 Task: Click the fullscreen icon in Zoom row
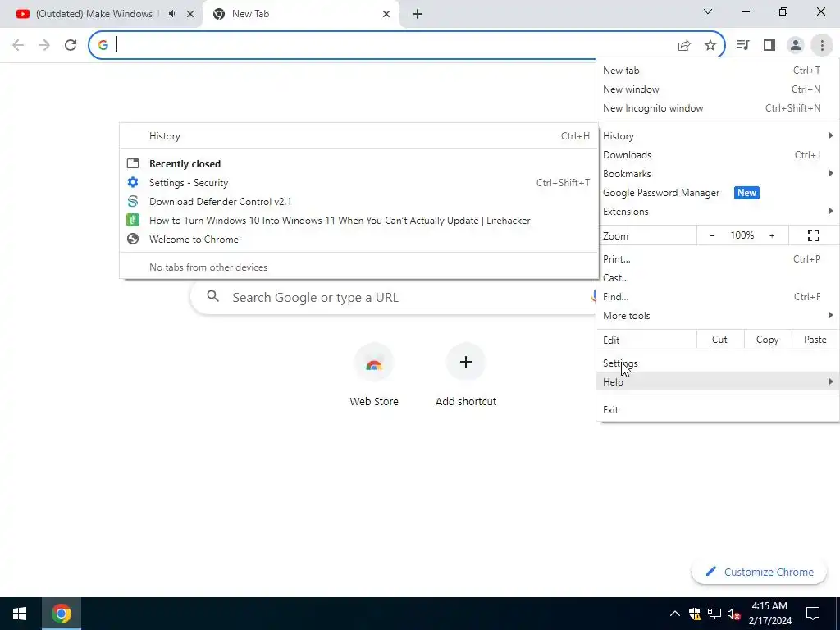click(813, 235)
